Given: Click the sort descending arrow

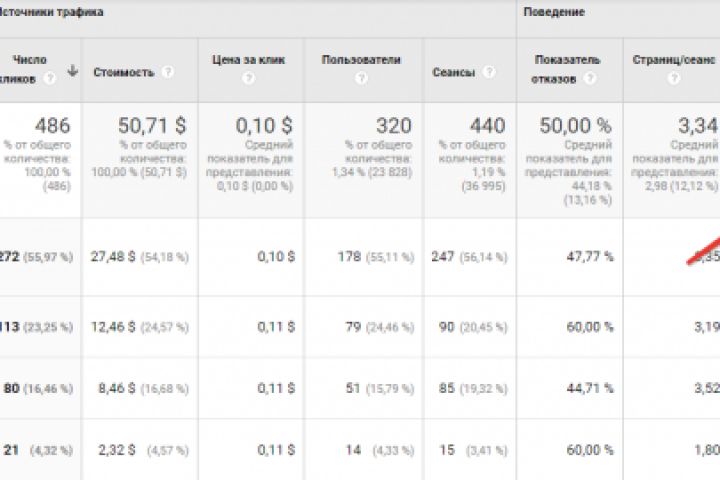Looking at the screenshot, I should (71, 70).
